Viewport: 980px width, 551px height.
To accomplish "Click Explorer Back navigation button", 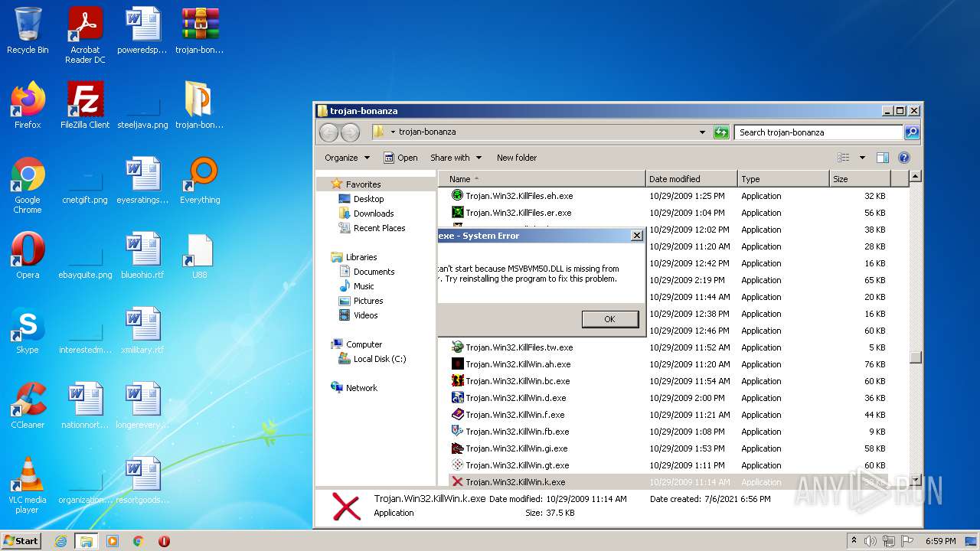I will coord(328,132).
